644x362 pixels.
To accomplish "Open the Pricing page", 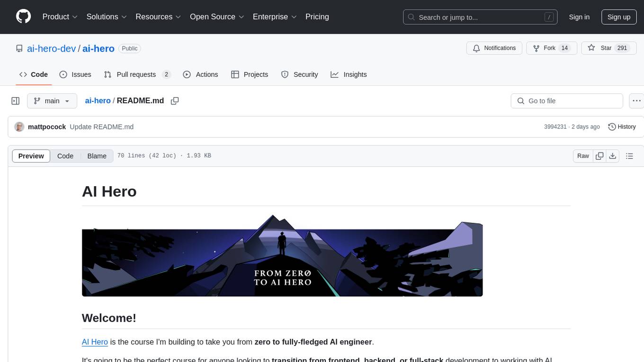I will coord(317,17).
